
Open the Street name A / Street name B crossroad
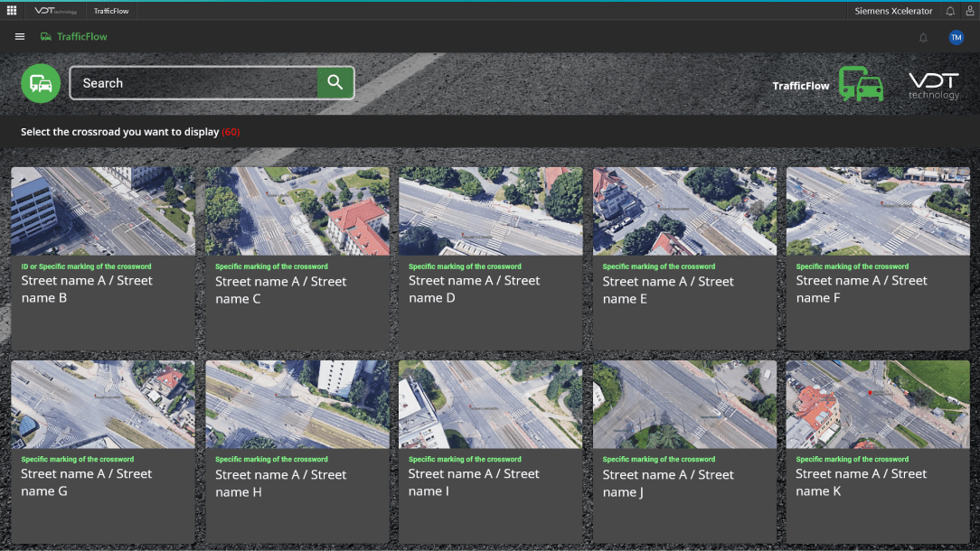pyautogui.click(x=103, y=258)
